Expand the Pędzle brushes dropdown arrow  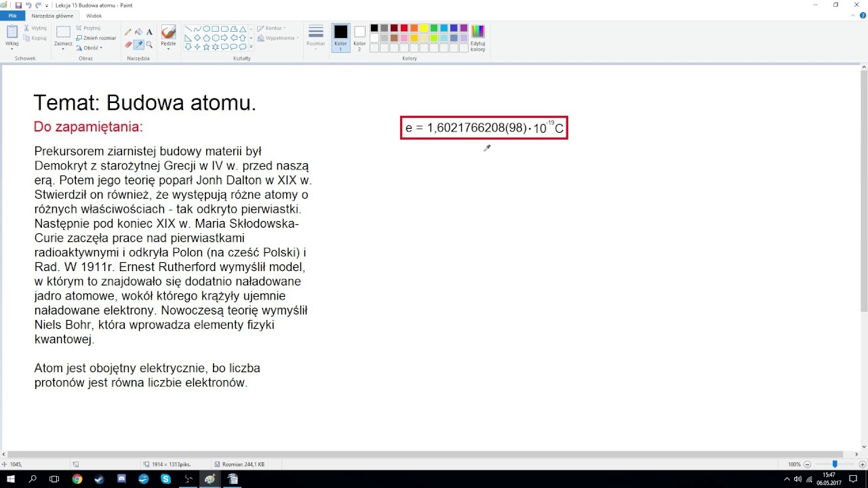pos(168,47)
